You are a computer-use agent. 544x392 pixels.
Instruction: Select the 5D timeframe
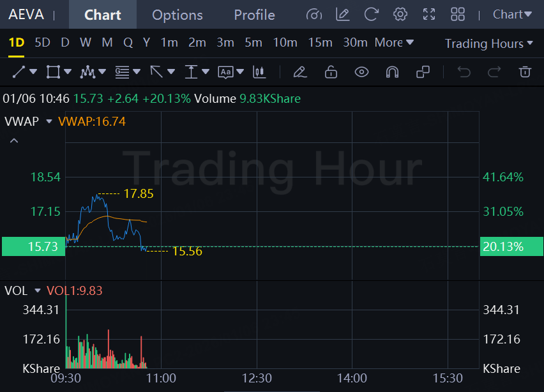coord(42,43)
